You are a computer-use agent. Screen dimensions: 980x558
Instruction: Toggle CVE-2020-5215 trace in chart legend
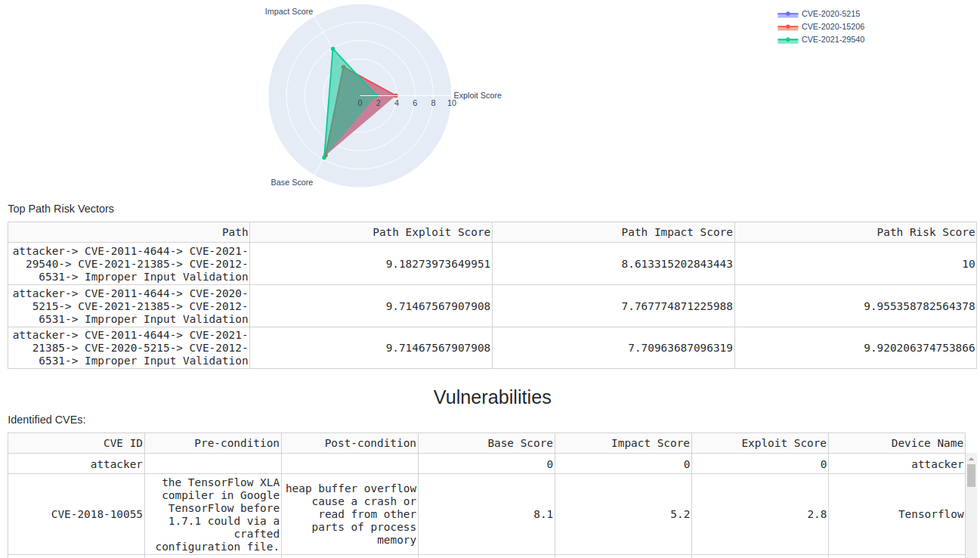(830, 14)
